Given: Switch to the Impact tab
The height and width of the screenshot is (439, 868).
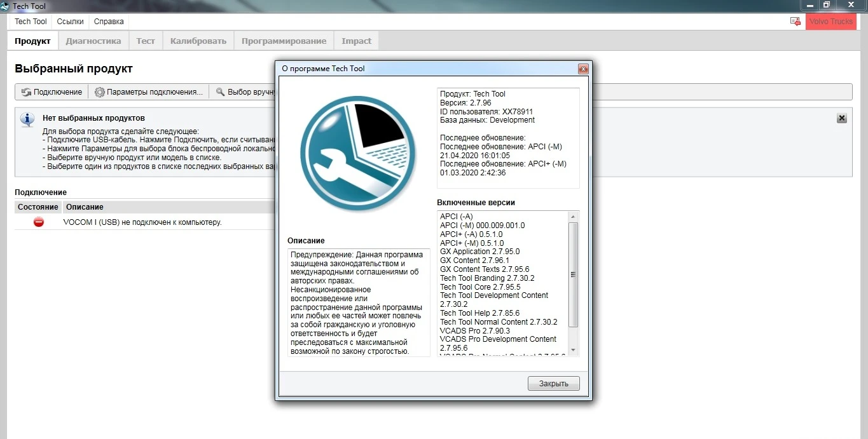Looking at the screenshot, I should [357, 41].
